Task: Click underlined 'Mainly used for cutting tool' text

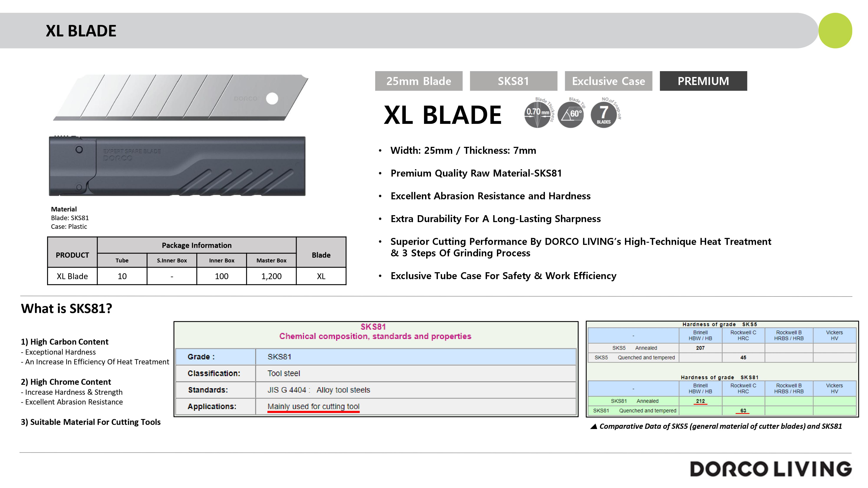Action: tap(313, 406)
